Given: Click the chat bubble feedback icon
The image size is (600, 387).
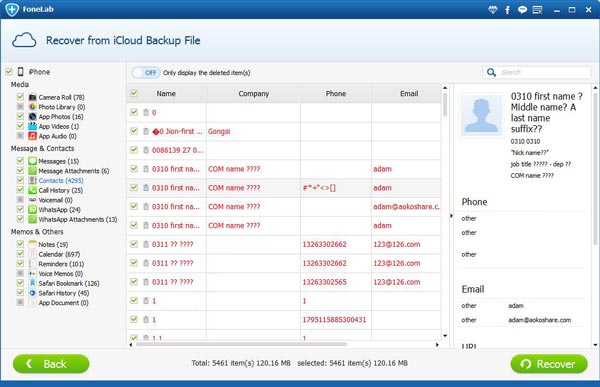Looking at the screenshot, I should click(522, 10).
